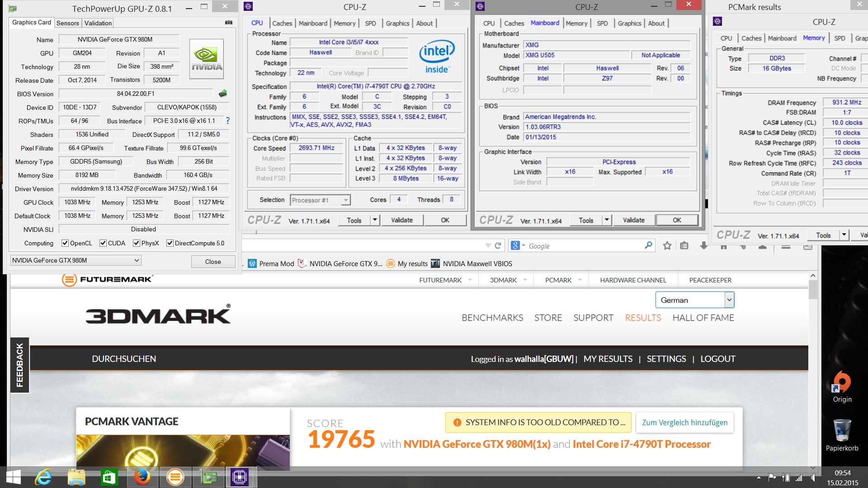This screenshot has width=868, height=488.
Task: Switch to the orange Futuremark taskbar app
Action: point(175,477)
